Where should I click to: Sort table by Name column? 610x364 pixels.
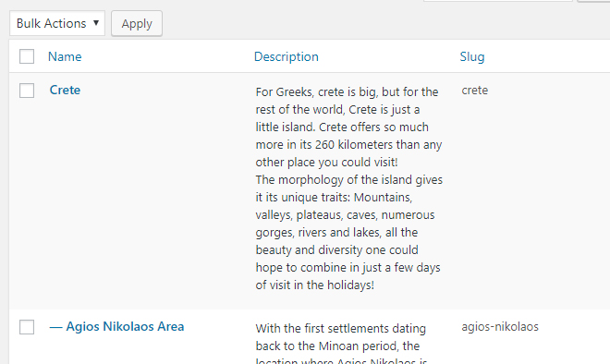click(x=65, y=56)
